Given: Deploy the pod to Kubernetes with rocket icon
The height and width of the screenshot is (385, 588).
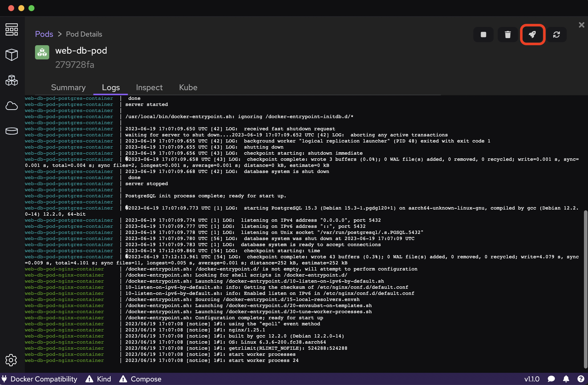Looking at the screenshot, I should [x=532, y=35].
